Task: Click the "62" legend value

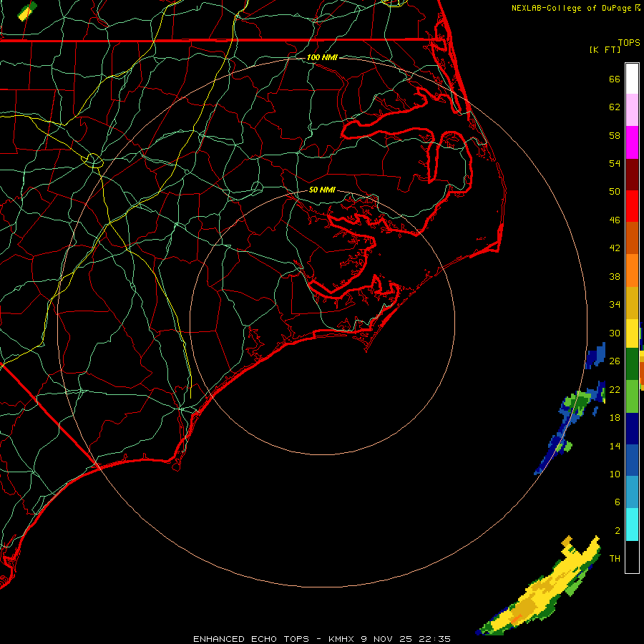Action: [615, 107]
